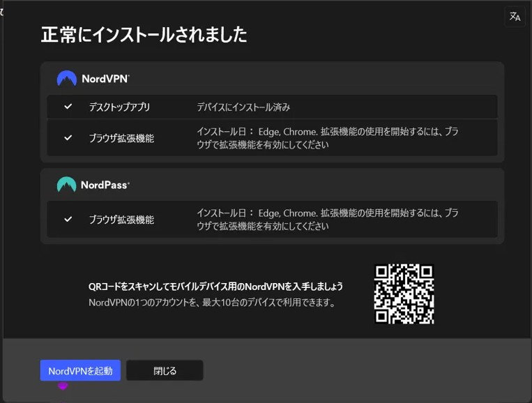This screenshot has height=403, width=532.
Task: Launch NordVPN with NordVPNを起動 button
Action: (x=80, y=370)
